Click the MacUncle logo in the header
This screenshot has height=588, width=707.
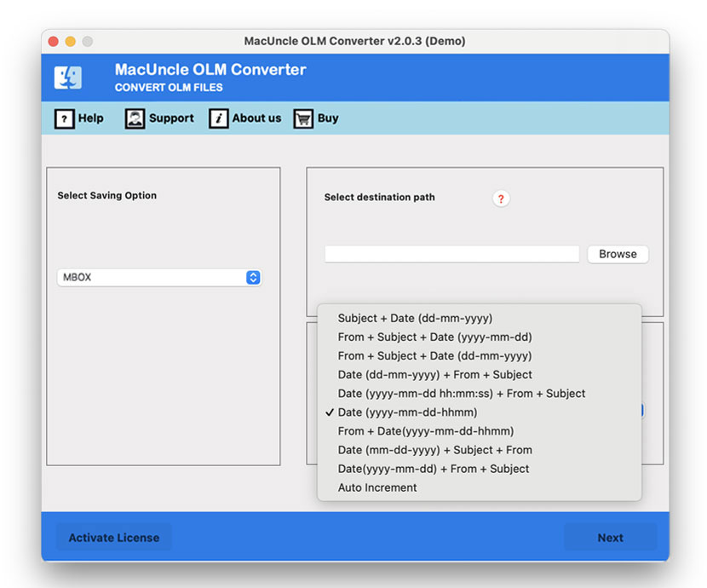click(x=68, y=77)
